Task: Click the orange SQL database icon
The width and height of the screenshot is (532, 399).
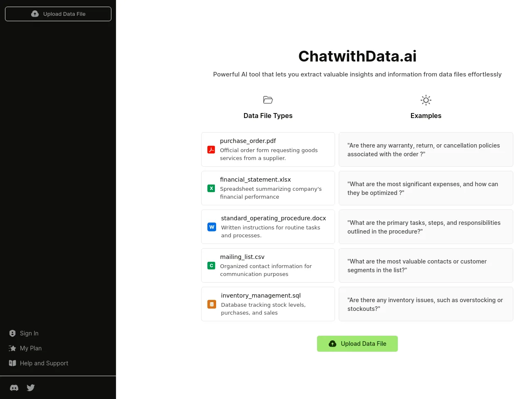Action: tap(212, 304)
